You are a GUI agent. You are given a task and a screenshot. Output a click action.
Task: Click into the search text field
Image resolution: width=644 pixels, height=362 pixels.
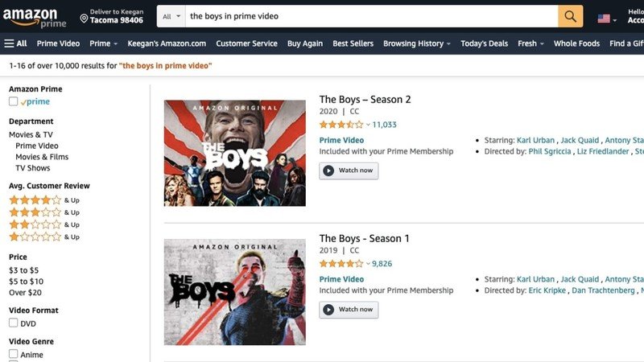click(x=370, y=16)
